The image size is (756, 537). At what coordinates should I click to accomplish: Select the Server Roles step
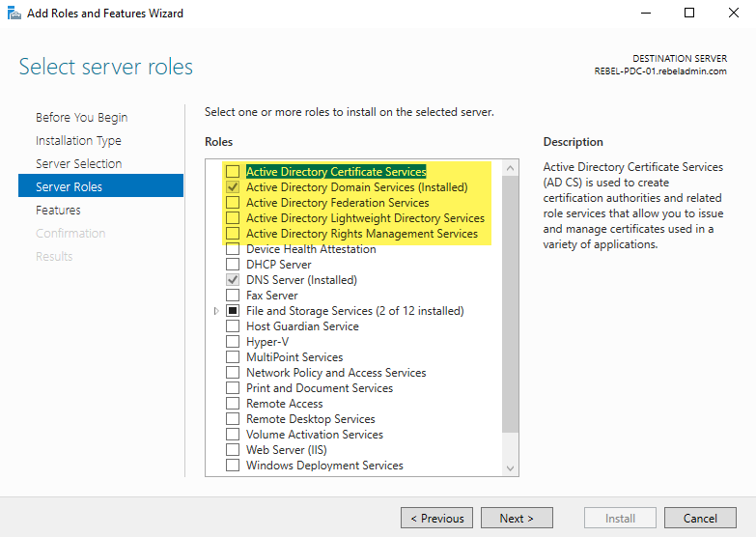(x=100, y=185)
